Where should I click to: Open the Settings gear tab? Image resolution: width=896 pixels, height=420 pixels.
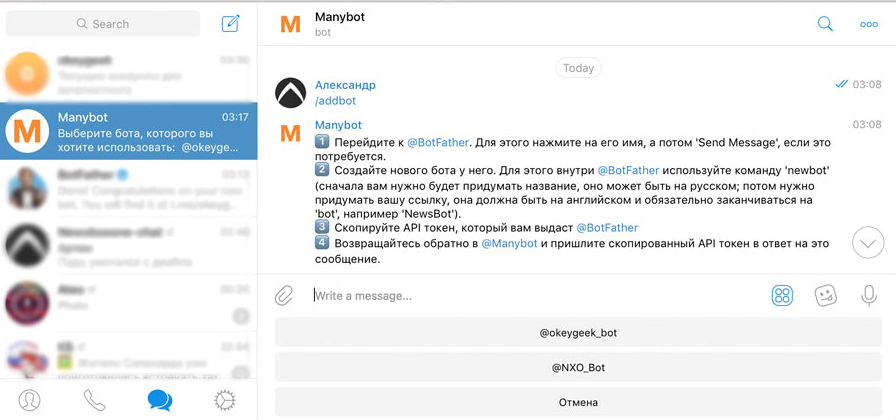pyautogui.click(x=225, y=400)
